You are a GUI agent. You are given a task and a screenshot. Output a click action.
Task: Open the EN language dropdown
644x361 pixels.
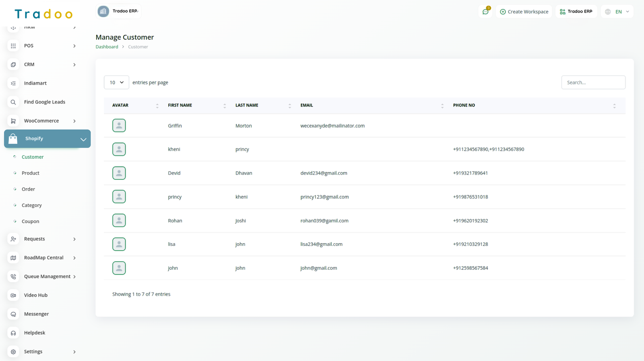(617, 12)
